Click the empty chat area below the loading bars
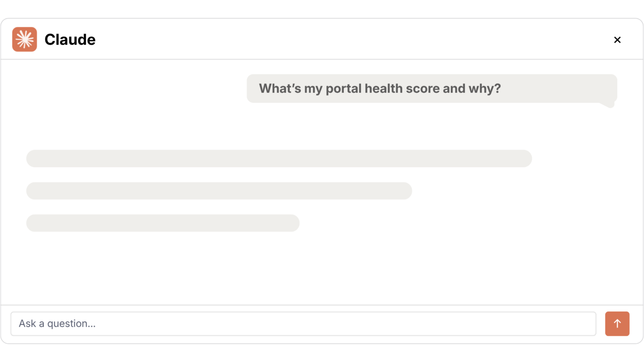 (x=321, y=268)
